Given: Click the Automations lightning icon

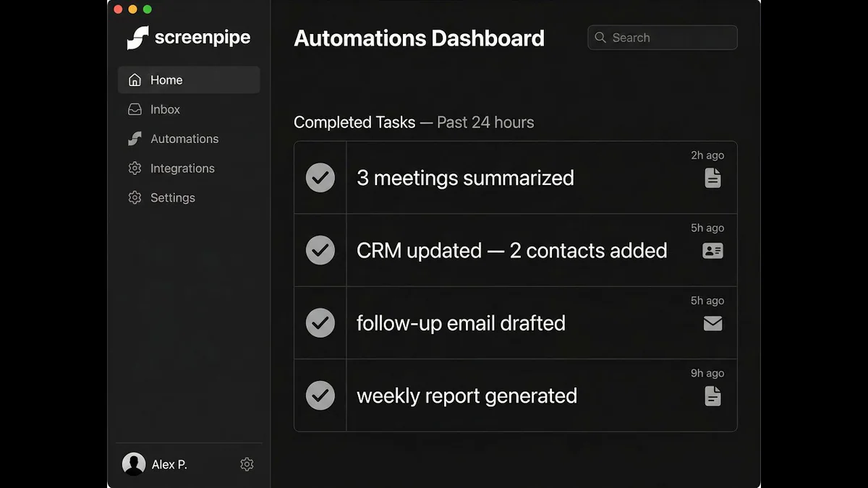Looking at the screenshot, I should 134,139.
